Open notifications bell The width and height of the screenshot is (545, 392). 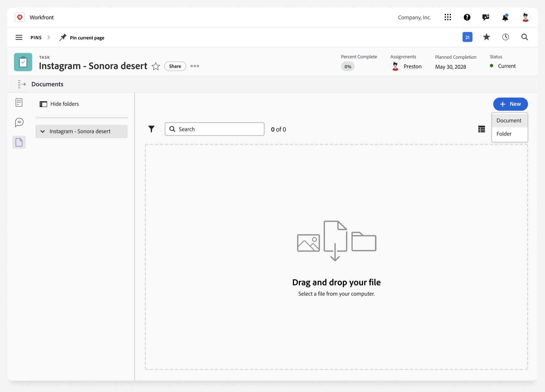(x=505, y=17)
